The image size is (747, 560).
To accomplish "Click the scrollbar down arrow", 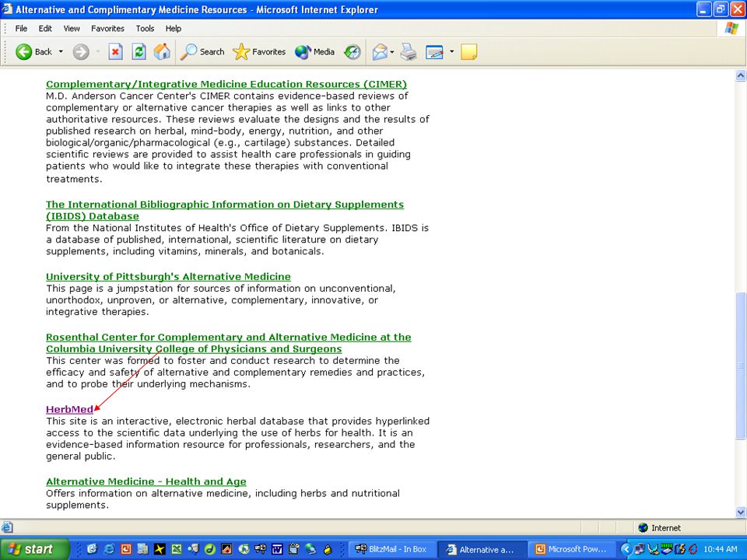I will [741, 513].
